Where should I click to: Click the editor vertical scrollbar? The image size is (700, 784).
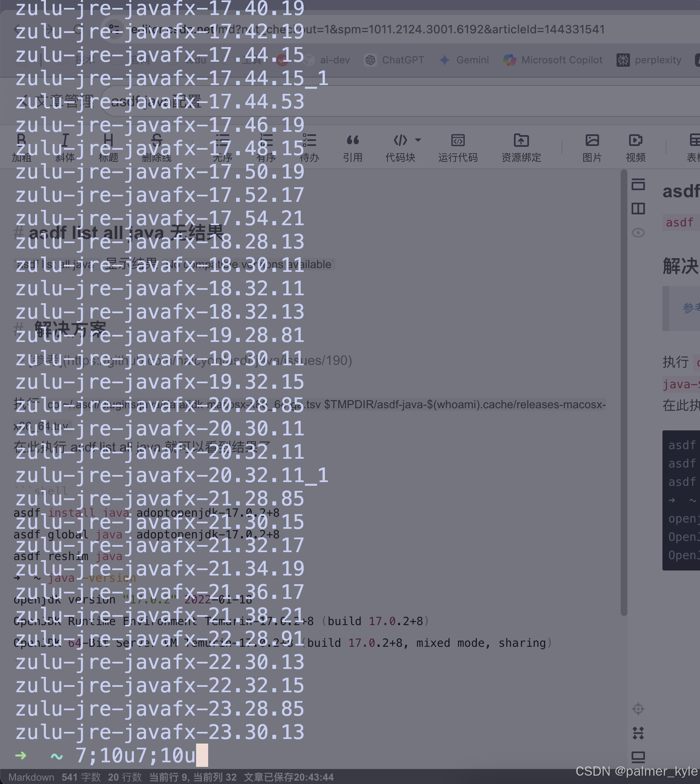[x=624, y=392]
